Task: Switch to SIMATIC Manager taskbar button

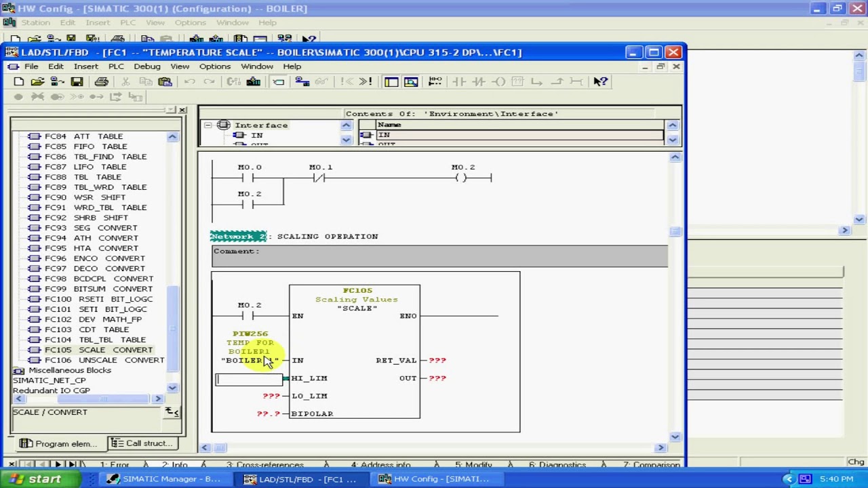Action: coord(165,479)
